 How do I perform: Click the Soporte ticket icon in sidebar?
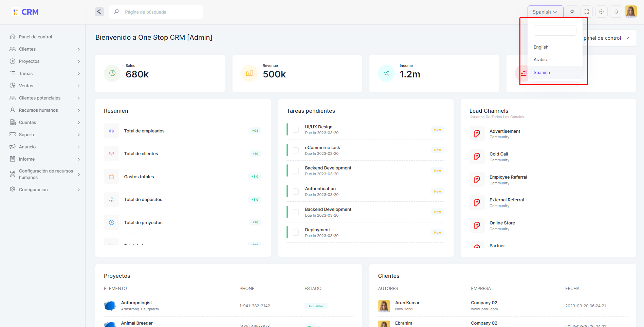pyautogui.click(x=13, y=134)
